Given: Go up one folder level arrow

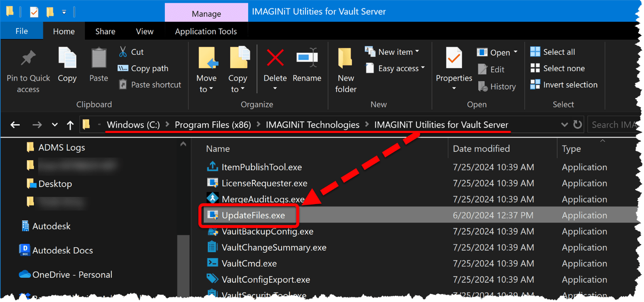Looking at the screenshot, I should [70, 125].
